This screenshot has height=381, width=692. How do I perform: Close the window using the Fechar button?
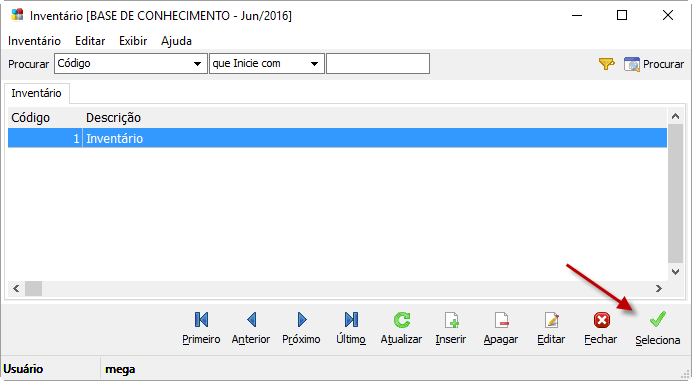click(601, 328)
